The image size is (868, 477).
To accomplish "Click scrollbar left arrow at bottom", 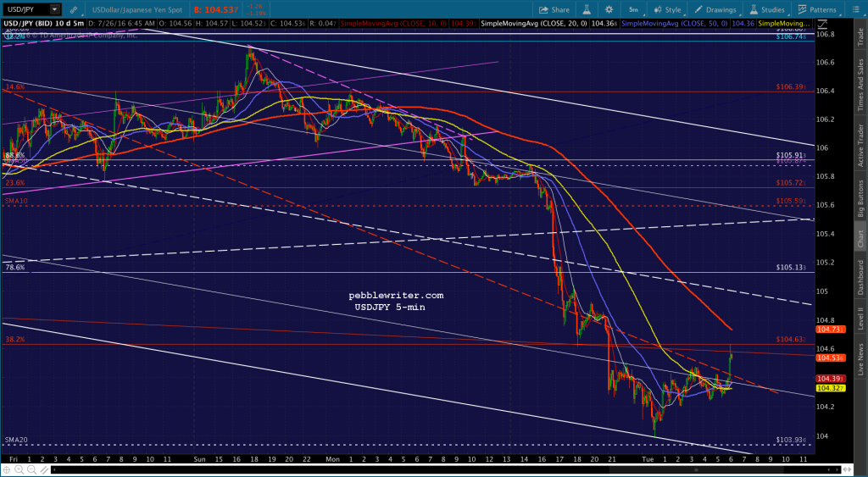I will click(54, 470).
